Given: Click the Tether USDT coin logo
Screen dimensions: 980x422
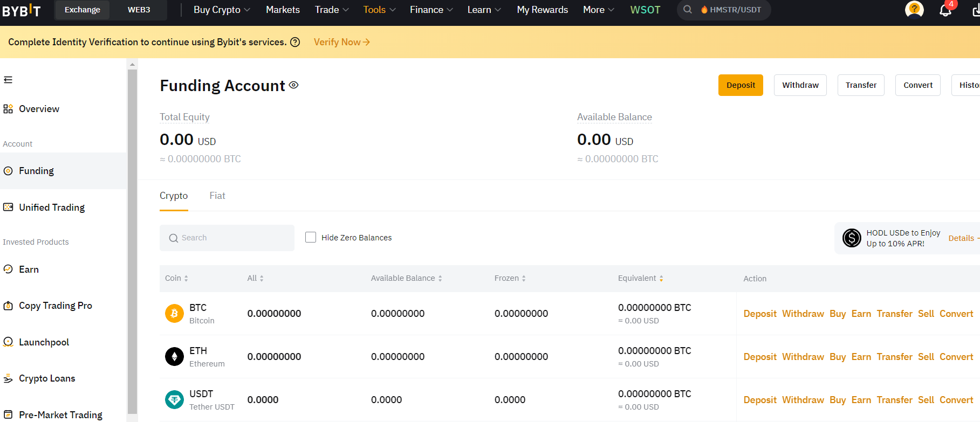Looking at the screenshot, I should pos(174,399).
